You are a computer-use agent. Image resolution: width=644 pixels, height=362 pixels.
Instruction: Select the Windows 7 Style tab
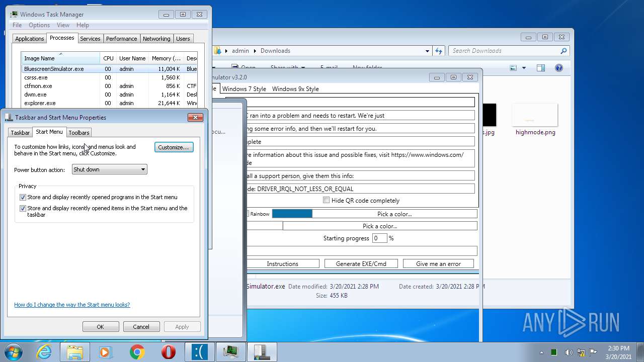point(244,89)
